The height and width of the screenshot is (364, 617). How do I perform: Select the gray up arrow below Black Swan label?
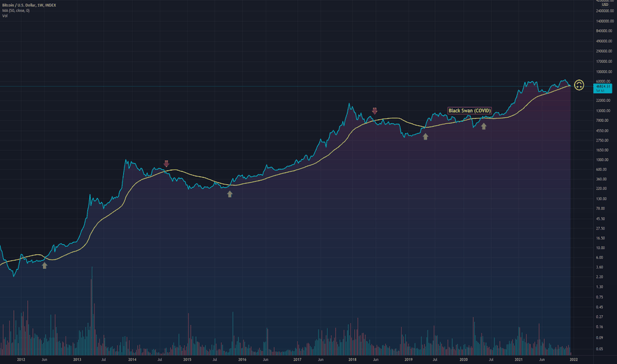[x=484, y=126]
